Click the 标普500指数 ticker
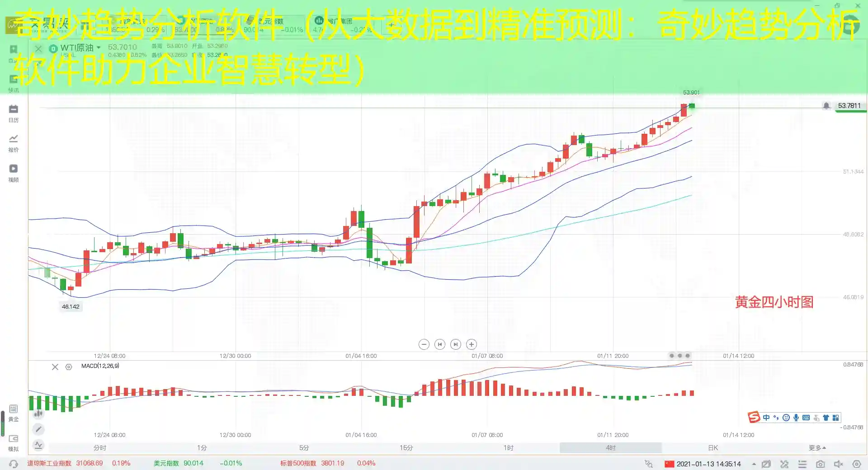Viewport: 868px width, 470px height. click(x=298, y=463)
